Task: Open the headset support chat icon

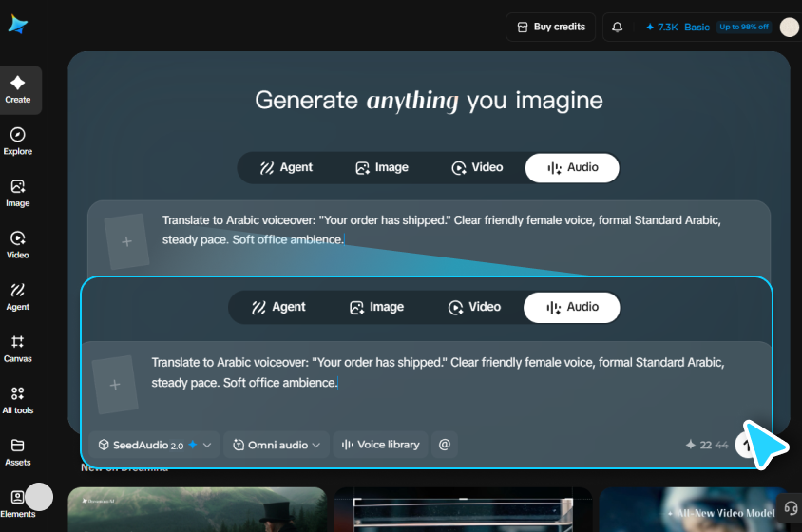Action: point(791,508)
